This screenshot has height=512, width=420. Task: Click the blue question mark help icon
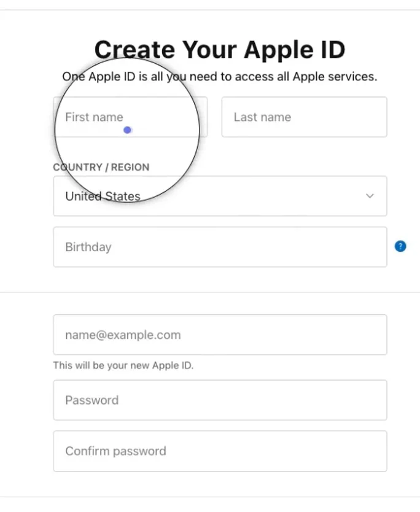[400, 247]
